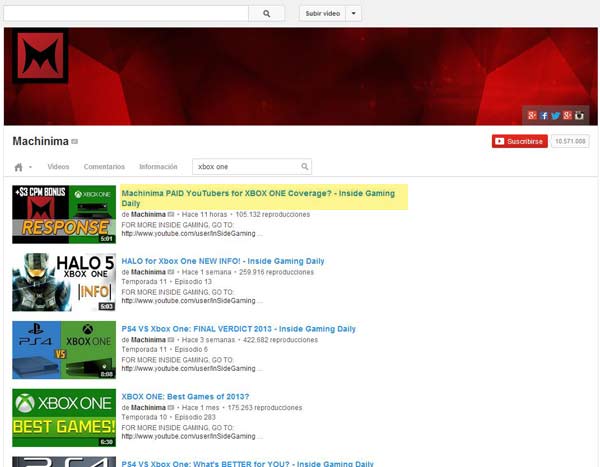Open the PS4 VS Xbox One FINAL VERDICT 2013 link
This screenshot has height=467, width=600.
tap(238, 329)
